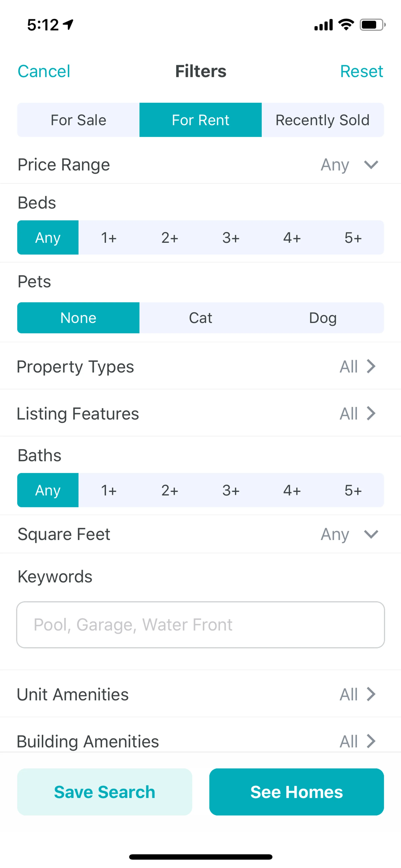The height and width of the screenshot is (868, 401).
Task: Open Building Amenities chevron
Action: pyautogui.click(x=371, y=741)
